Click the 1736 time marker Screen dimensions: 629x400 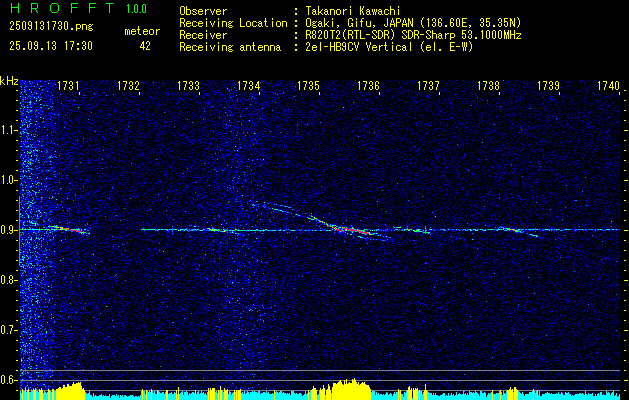[x=369, y=86]
